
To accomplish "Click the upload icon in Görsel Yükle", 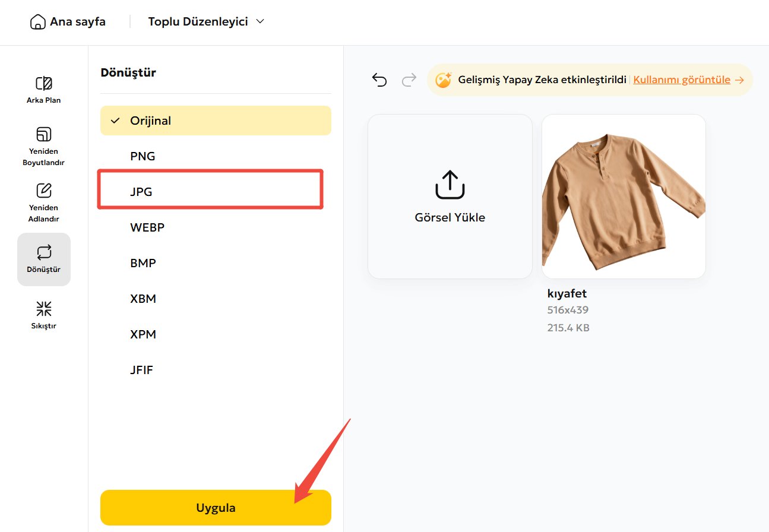I will (x=450, y=185).
